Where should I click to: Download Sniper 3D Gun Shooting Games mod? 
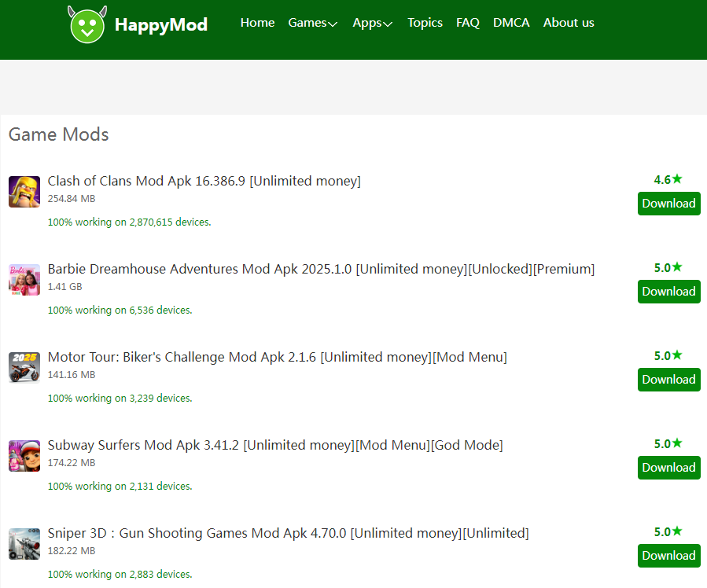point(669,556)
